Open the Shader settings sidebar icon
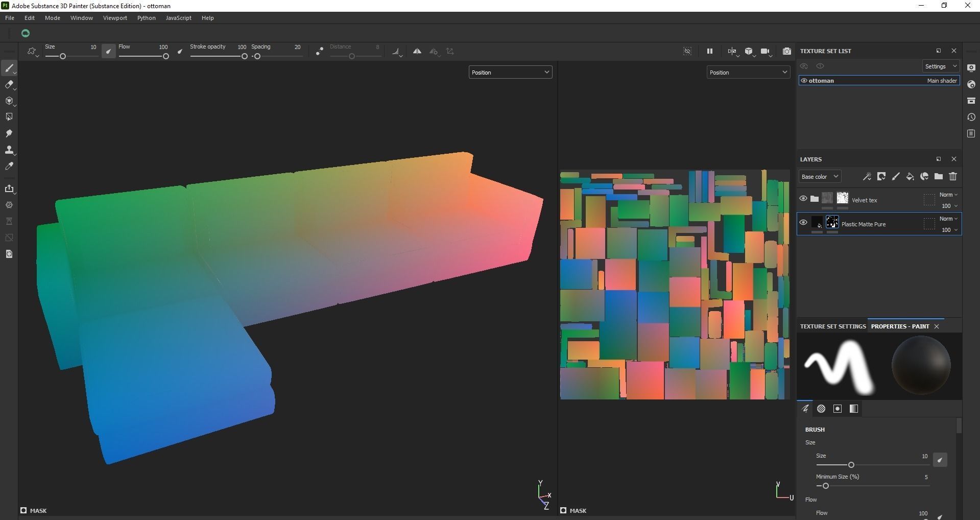The height and width of the screenshot is (520, 980). coord(971,84)
